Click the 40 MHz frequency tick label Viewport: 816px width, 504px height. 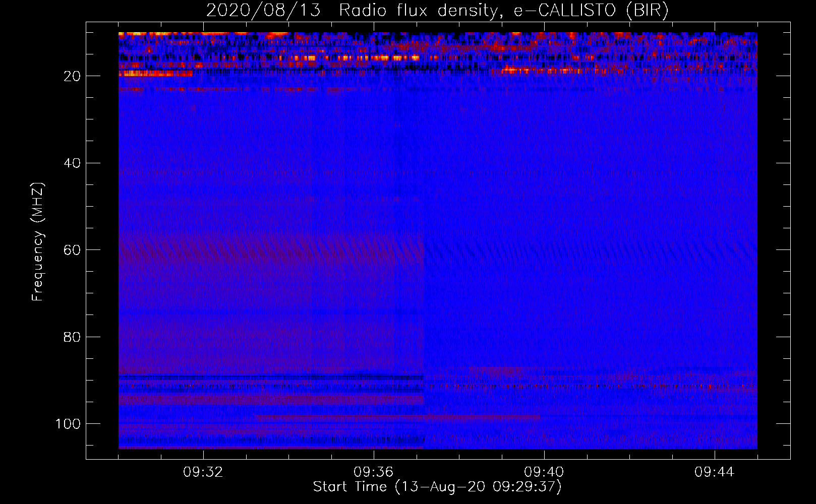click(72, 163)
